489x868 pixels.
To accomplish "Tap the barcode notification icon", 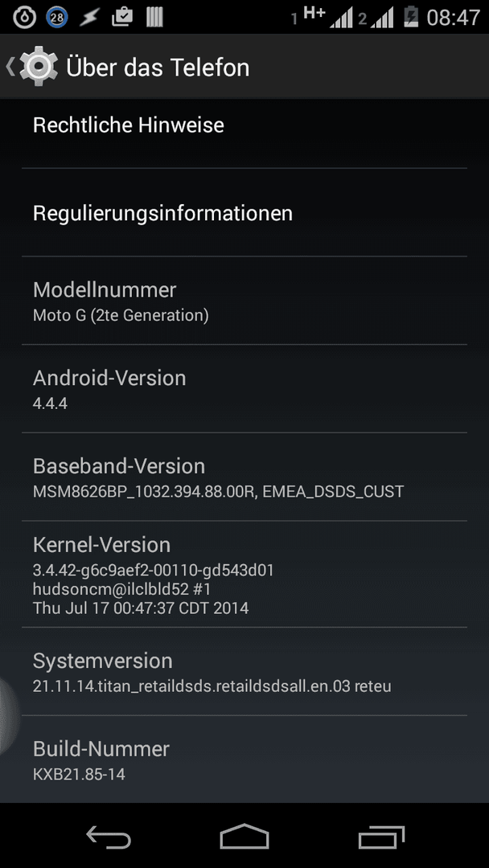I will tap(154, 17).
